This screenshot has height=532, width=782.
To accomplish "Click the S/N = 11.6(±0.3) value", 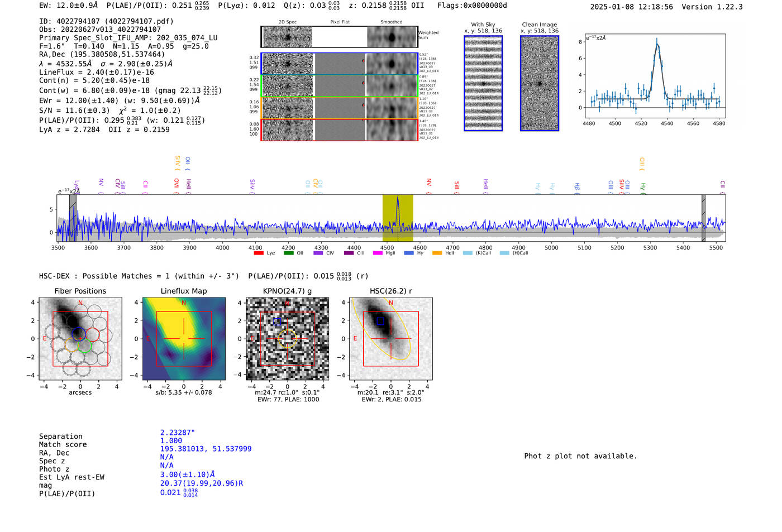I will 74,111.
